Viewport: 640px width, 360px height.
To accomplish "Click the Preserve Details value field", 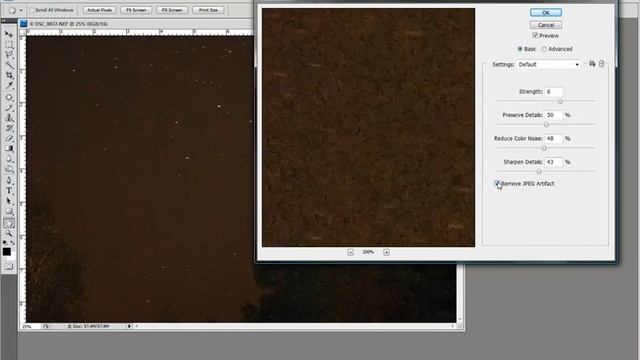I will 553,115.
